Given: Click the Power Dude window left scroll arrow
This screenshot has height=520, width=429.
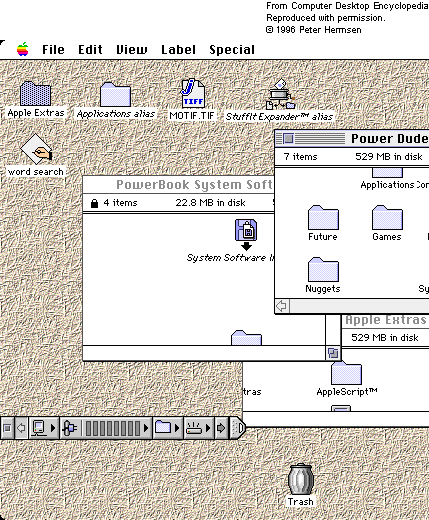Looking at the screenshot, I should [x=282, y=306].
